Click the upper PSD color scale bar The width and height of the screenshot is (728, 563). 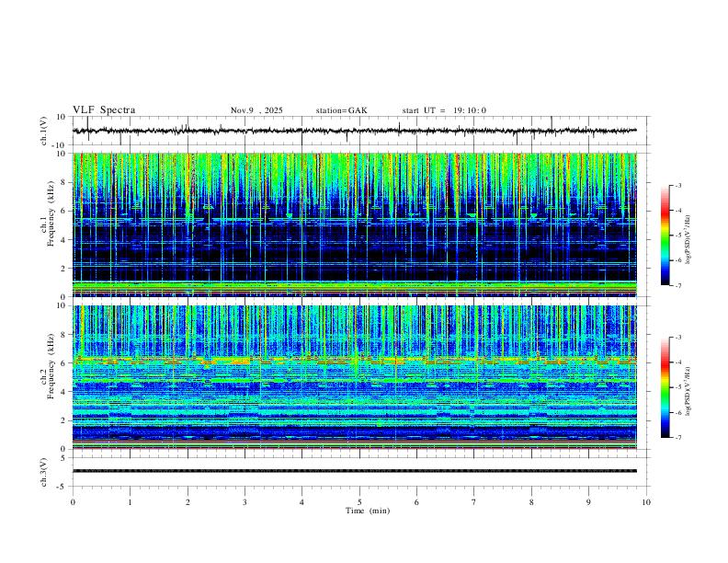pyautogui.click(x=665, y=236)
